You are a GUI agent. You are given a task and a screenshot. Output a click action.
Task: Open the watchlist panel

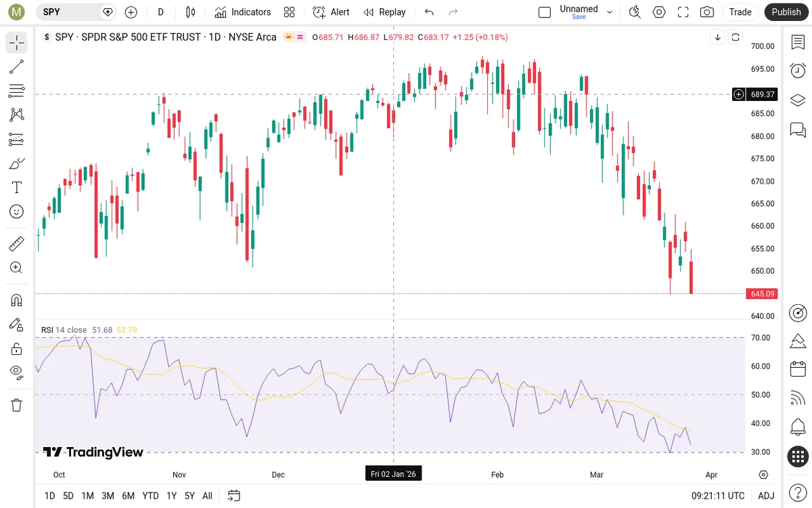(798, 43)
